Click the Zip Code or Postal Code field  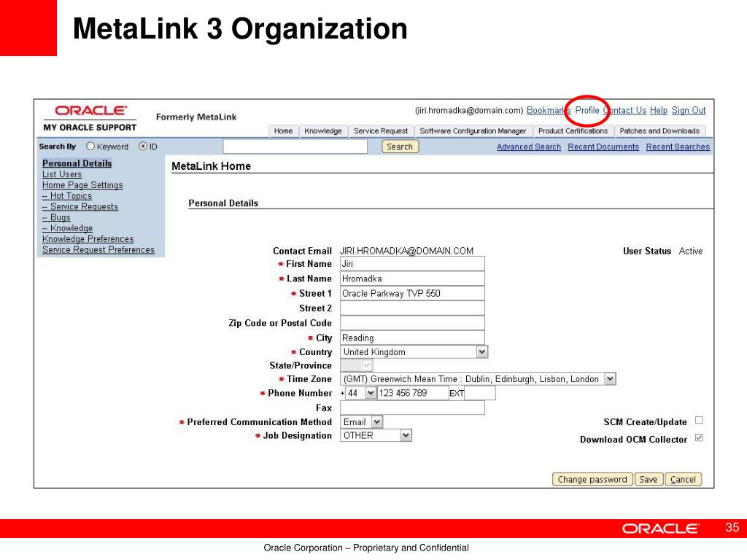(x=412, y=323)
